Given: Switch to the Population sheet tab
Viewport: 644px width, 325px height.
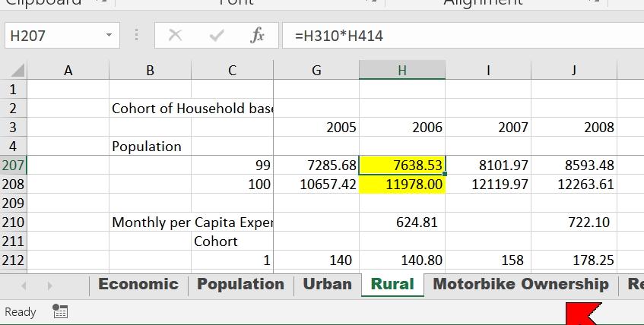Looking at the screenshot, I should coord(241,284).
